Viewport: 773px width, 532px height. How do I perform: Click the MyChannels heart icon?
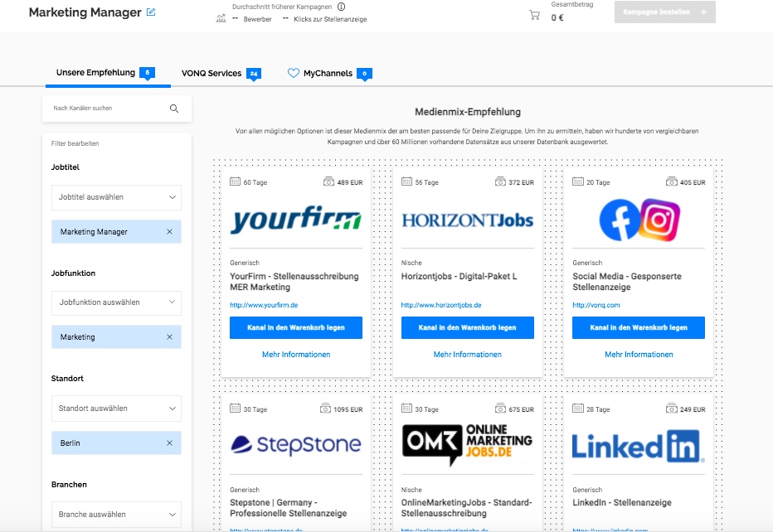pyautogui.click(x=294, y=73)
